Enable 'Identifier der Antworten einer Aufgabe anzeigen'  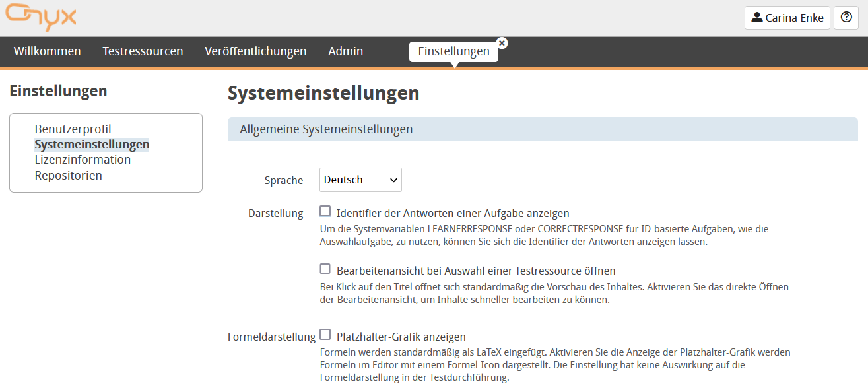325,209
